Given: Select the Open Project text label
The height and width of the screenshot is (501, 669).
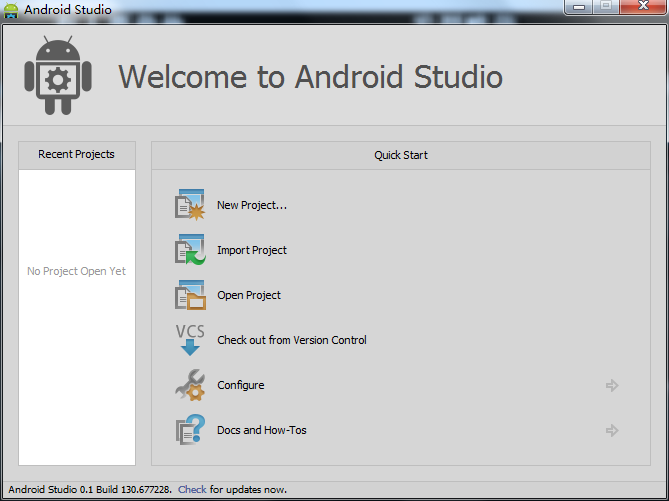Looking at the screenshot, I should pos(249,295).
